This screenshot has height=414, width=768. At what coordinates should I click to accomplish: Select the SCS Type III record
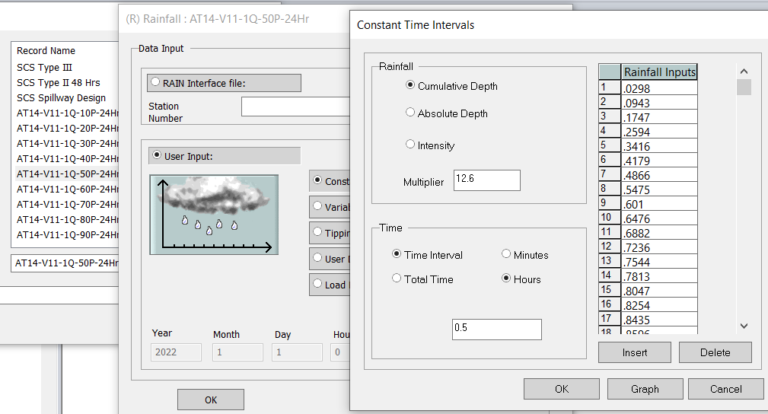(45, 67)
